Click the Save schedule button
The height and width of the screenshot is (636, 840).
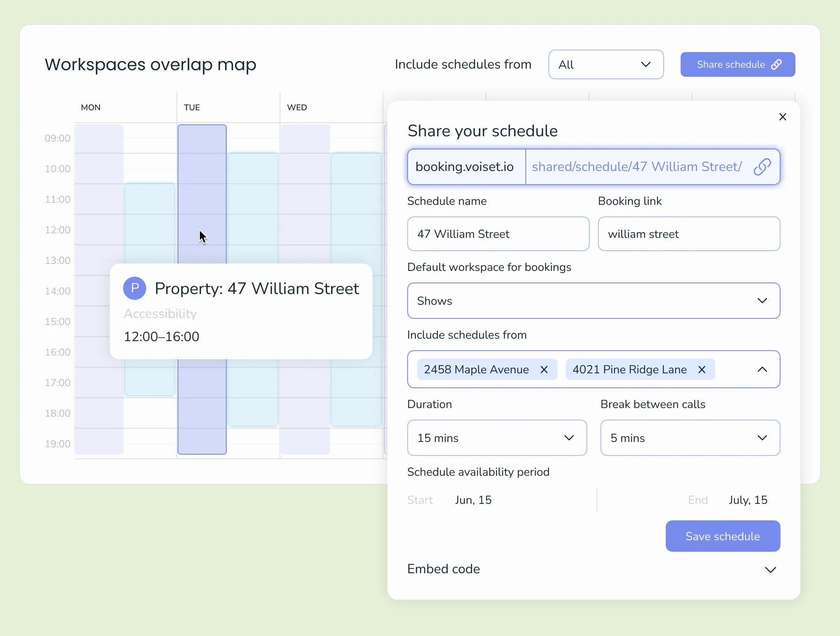tap(723, 536)
